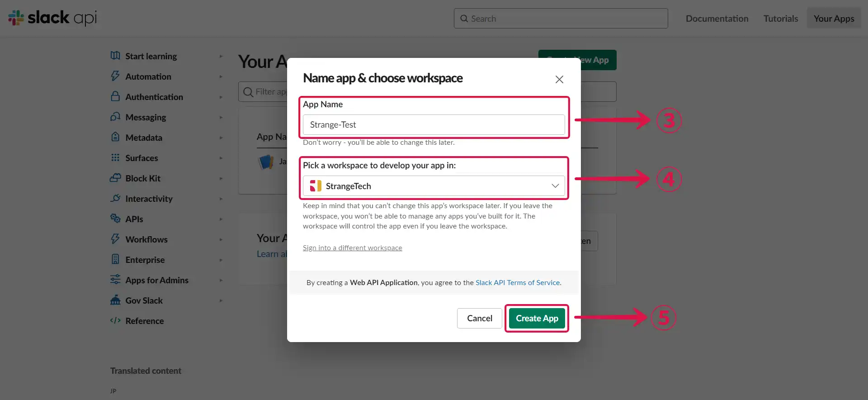Click the StrangeTech workspace logo icon
868x400 pixels.
316,186
